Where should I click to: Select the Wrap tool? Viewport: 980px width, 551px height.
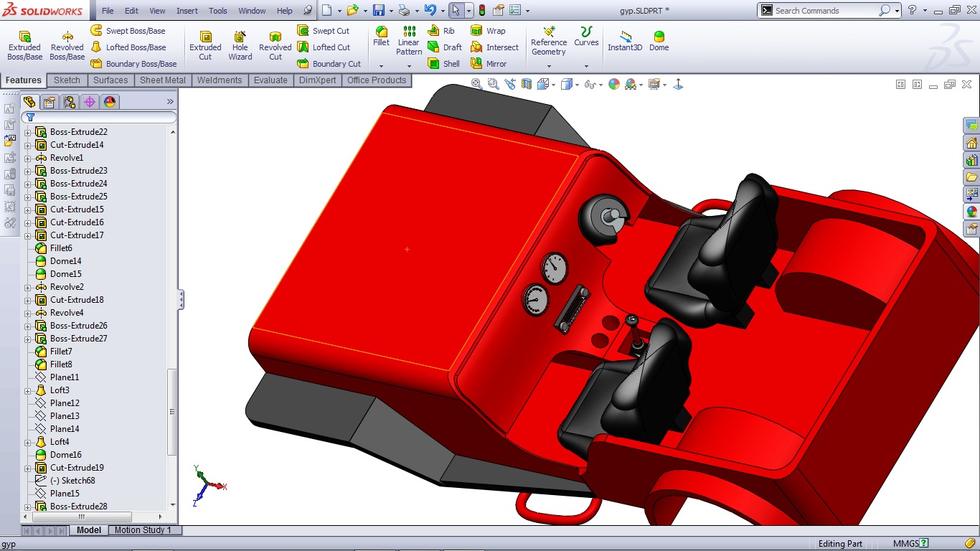tap(488, 31)
